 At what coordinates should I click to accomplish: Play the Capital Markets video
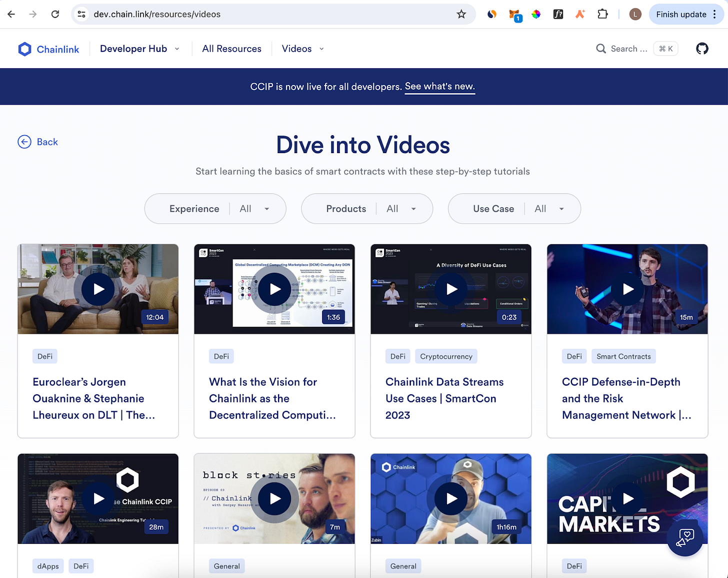click(x=627, y=498)
